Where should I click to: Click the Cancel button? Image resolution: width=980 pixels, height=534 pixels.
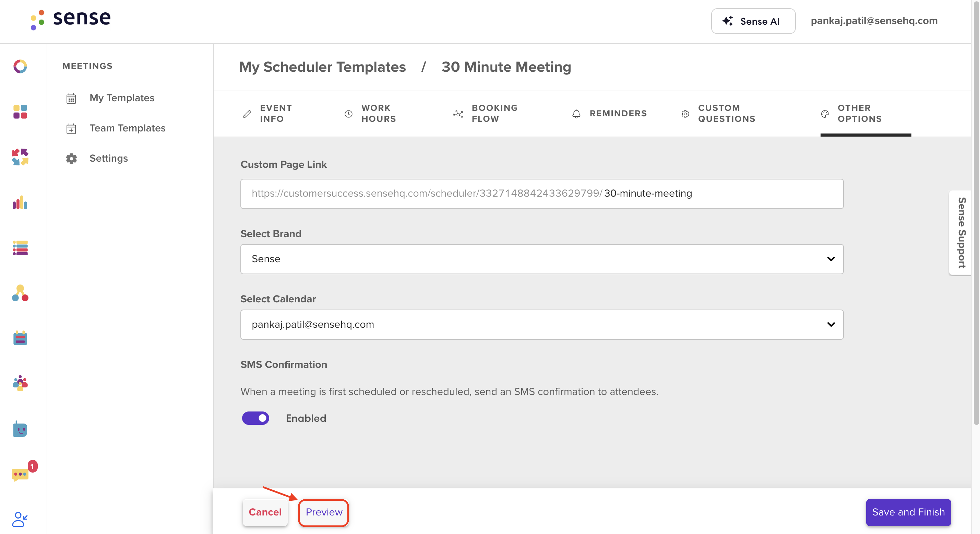coord(265,512)
